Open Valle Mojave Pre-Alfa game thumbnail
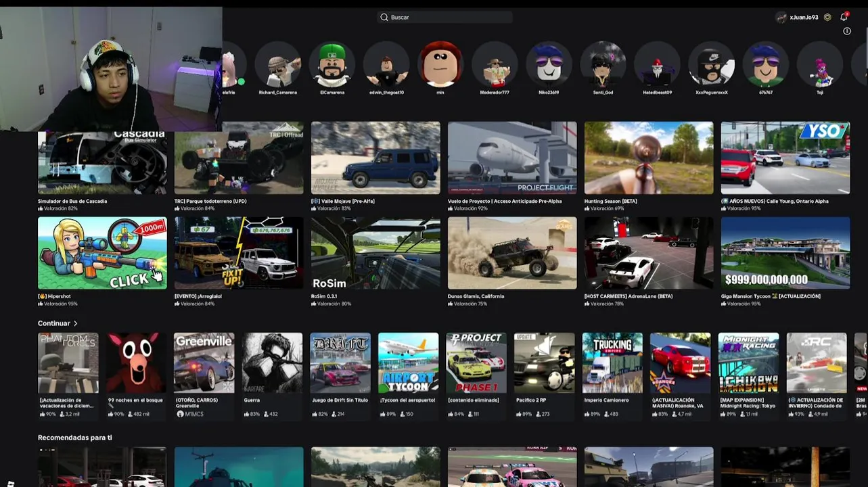868x487 pixels. pos(375,158)
